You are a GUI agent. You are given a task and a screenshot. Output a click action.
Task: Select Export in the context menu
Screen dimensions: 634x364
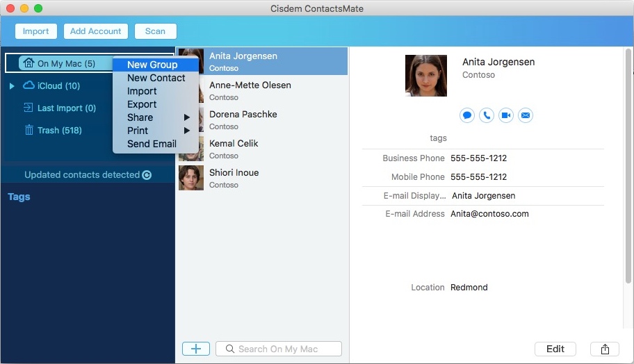[142, 104]
